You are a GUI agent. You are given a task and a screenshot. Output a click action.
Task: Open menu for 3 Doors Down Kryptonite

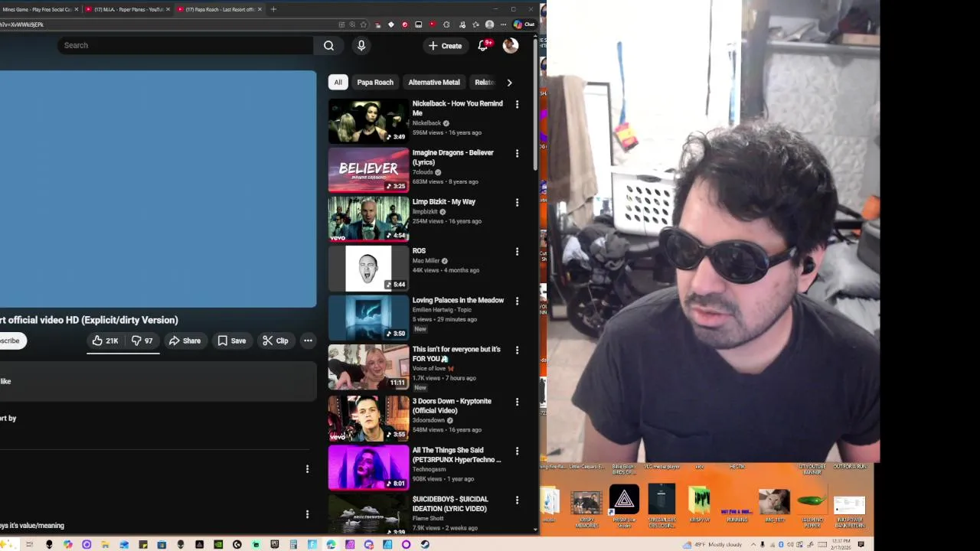click(517, 402)
